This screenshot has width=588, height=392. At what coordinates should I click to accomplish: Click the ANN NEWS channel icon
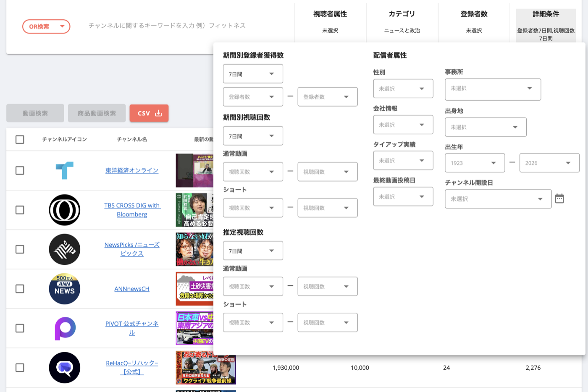pos(65,289)
